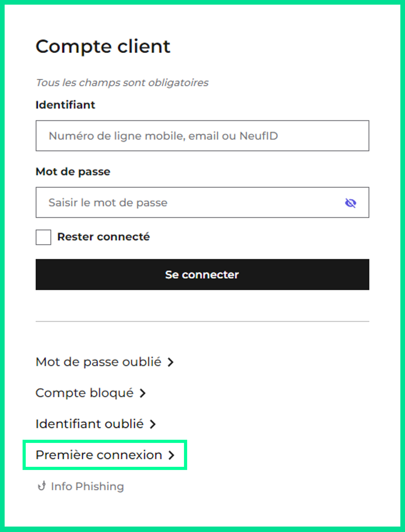Click the Compte client heading

click(x=103, y=46)
